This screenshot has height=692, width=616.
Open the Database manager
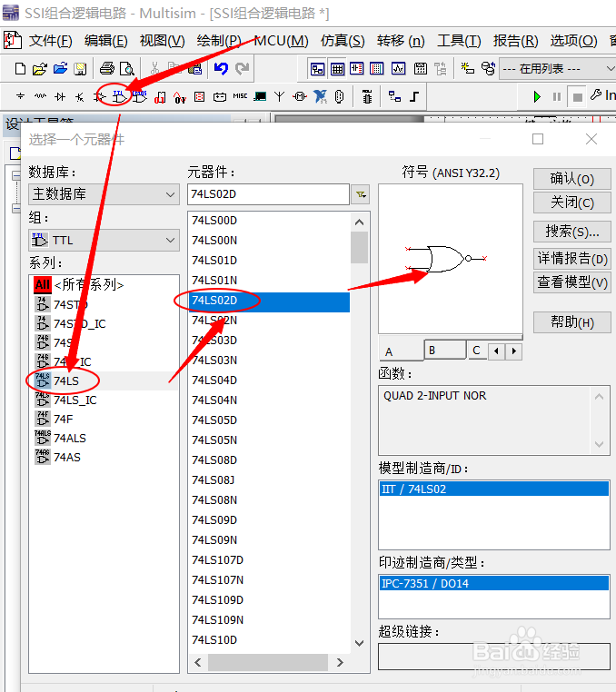tap(488, 68)
